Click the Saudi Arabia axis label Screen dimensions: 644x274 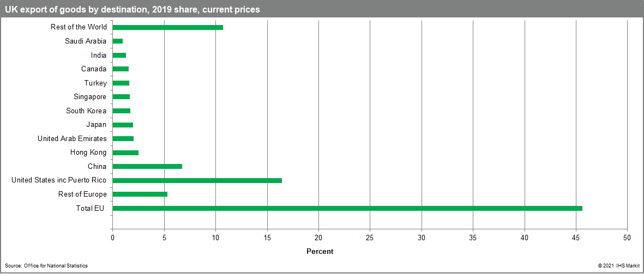click(x=86, y=41)
